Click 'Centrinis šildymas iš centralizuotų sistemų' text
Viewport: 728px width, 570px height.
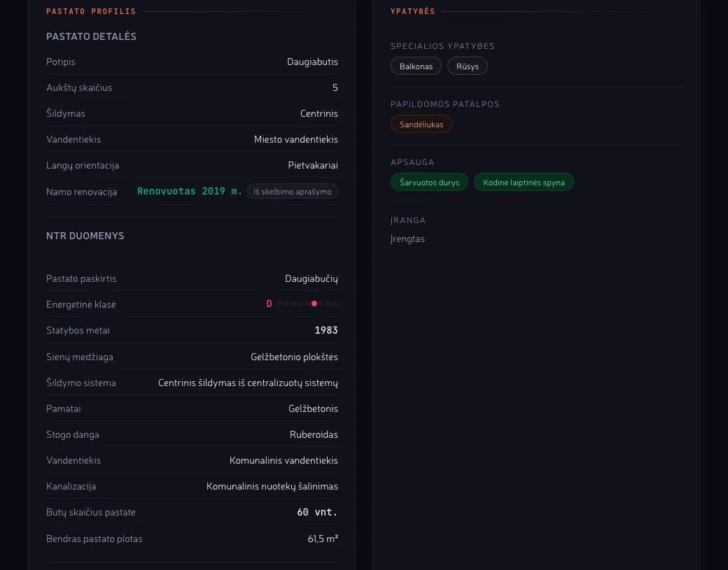(x=248, y=383)
